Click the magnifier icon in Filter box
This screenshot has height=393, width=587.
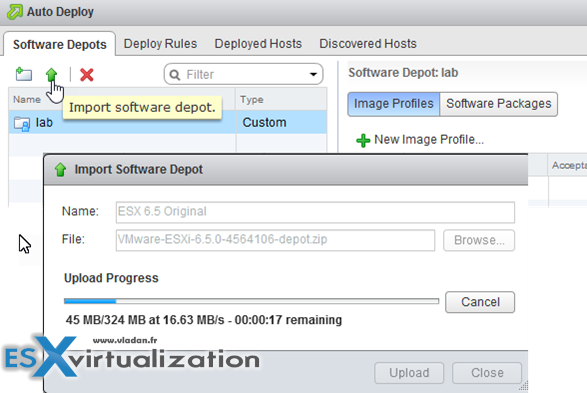tap(175, 75)
